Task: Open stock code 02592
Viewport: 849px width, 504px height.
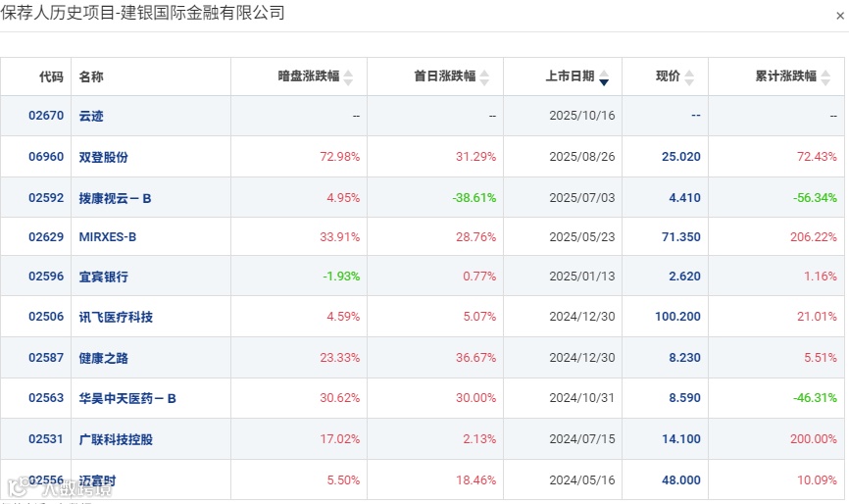Action: pyautogui.click(x=46, y=198)
